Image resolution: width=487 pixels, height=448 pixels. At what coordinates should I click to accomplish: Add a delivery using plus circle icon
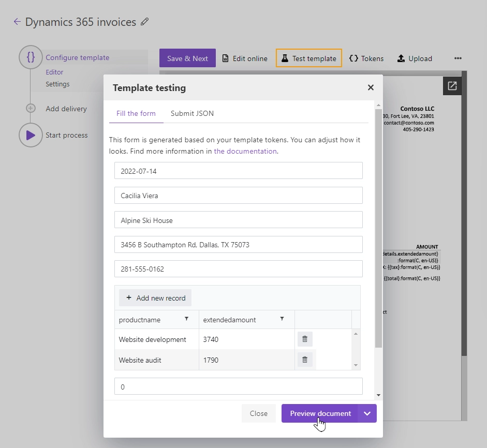tap(31, 108)
